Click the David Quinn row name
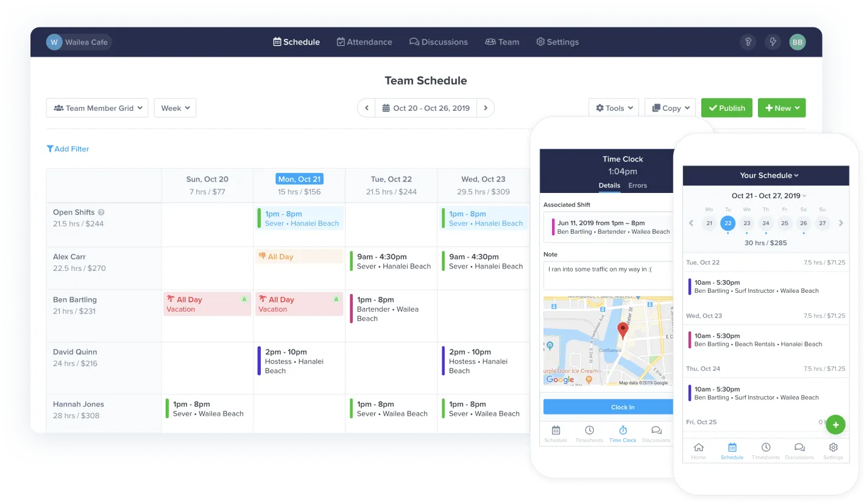Viewport: 867px width, 504px height. pos(75,352)
